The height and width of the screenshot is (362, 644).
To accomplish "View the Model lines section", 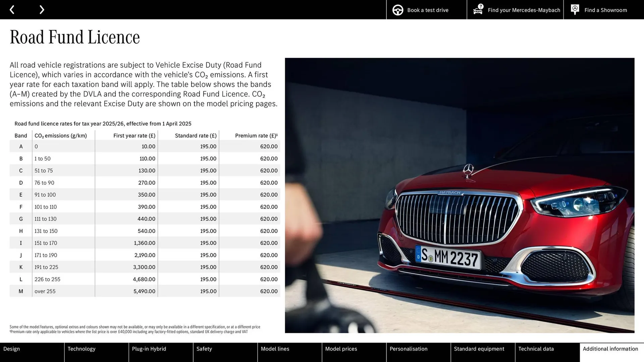I will pyautogui.click(x=289, y=352).
